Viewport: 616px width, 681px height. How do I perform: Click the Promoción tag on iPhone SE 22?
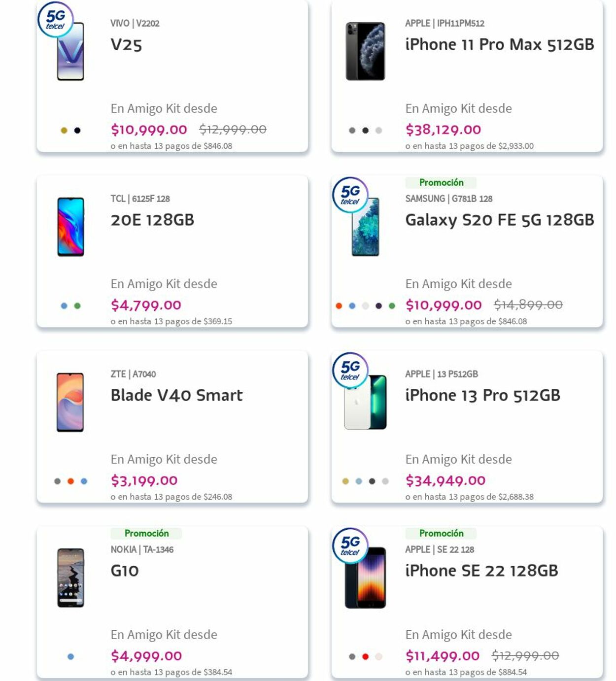(x=441, y=533)
